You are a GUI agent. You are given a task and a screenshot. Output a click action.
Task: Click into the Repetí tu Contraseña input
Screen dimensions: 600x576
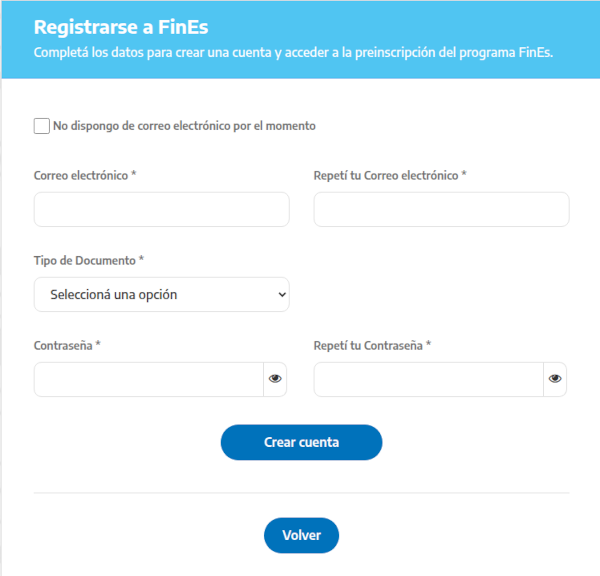click(428, 379)
